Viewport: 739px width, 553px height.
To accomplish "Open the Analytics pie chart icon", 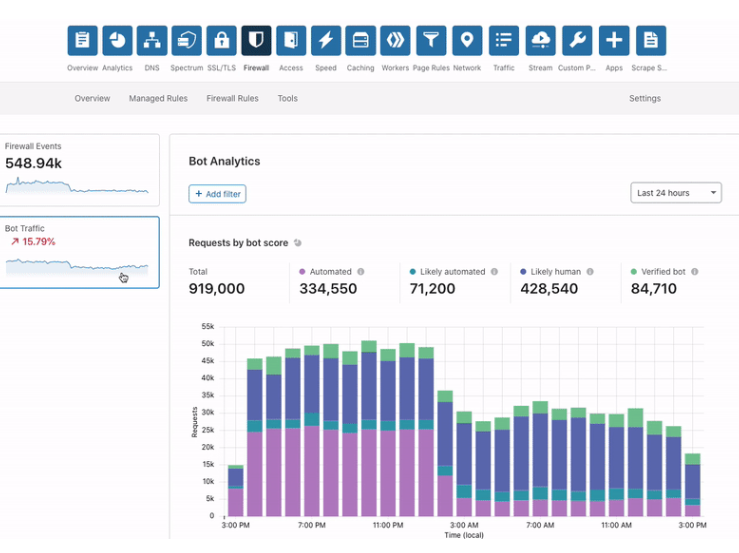I will (x=117, y=41).
